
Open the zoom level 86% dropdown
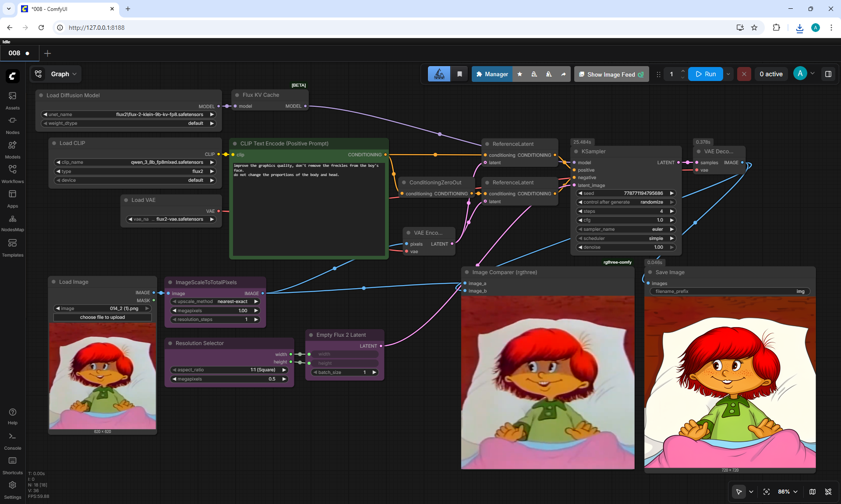click(x=788, y=492)
